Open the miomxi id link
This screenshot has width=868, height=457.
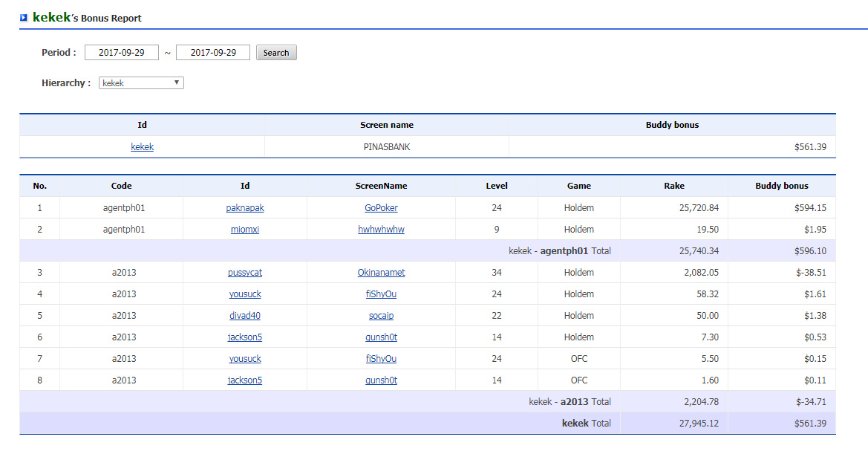pyautogui.click(x=245, y=230)
